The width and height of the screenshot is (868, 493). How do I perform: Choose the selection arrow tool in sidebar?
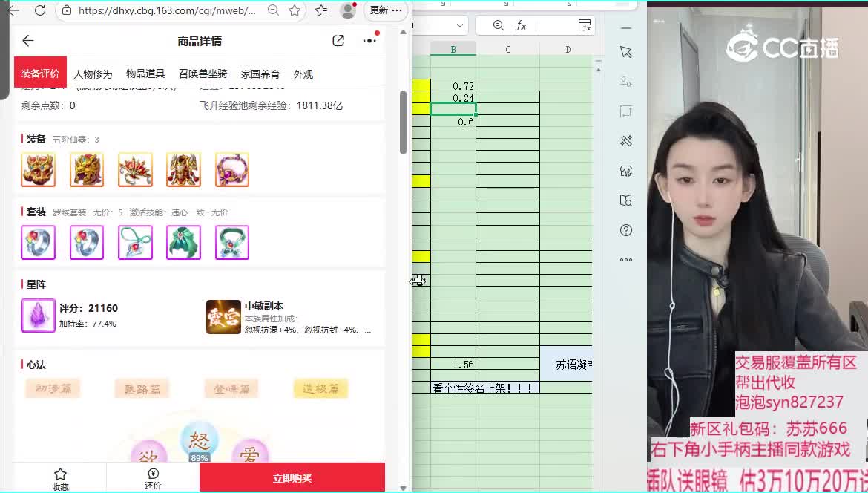click(626, 52)
